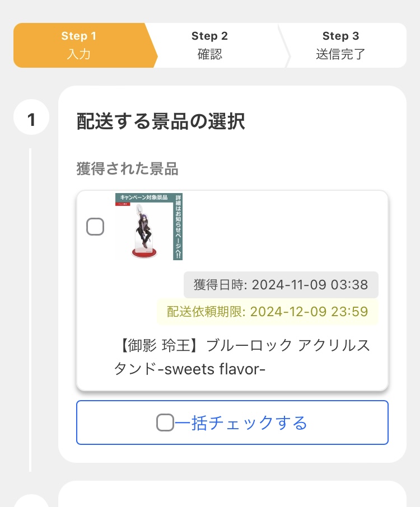
Task: Click the 配送依頼期限 deadline badge
Action: (x=268, y=311)
